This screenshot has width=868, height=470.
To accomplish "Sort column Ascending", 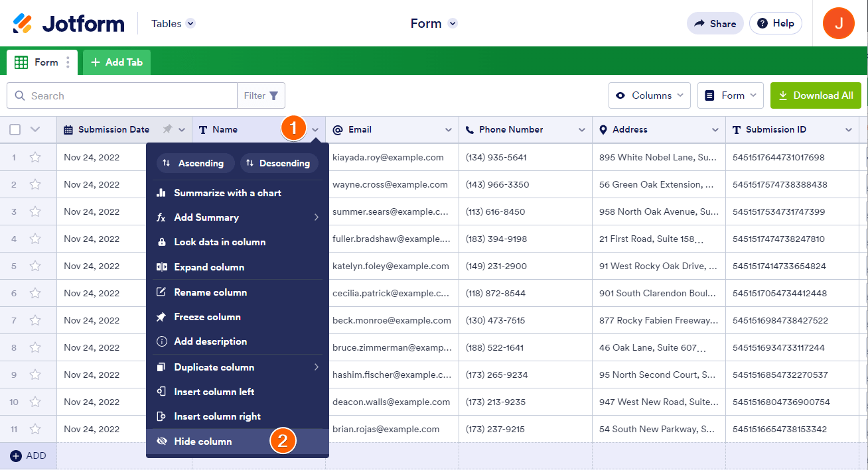I will [x=196, y=163].
